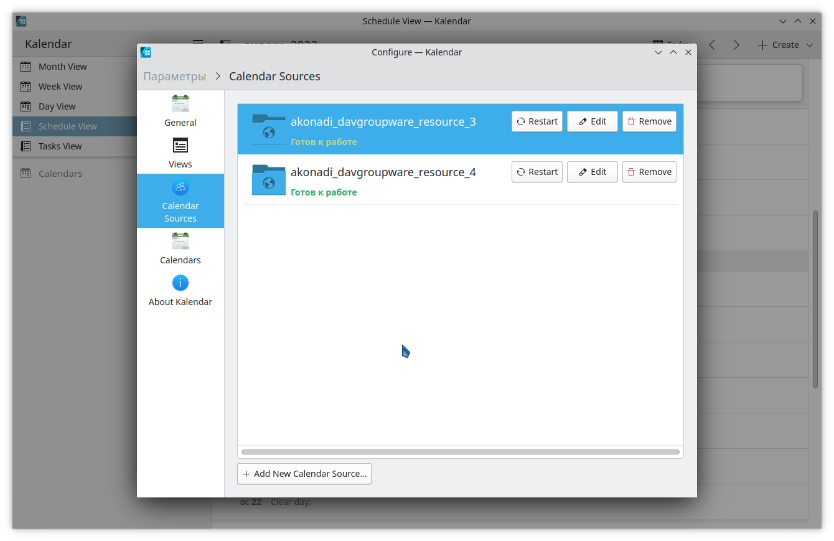This screenshot has width=834, height=541.
Task: Restart akonadi_davgroupware_resource_4
Action: coord(536,172)
